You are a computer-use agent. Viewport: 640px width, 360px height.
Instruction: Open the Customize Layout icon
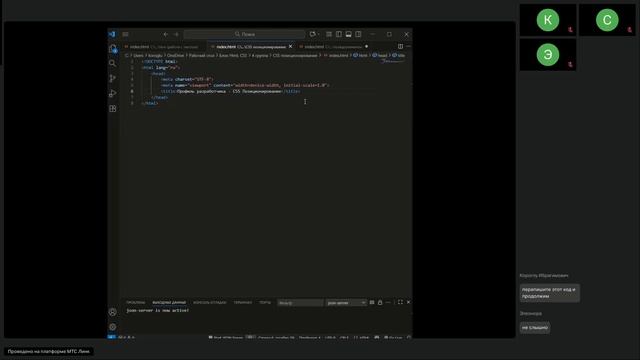329,34
